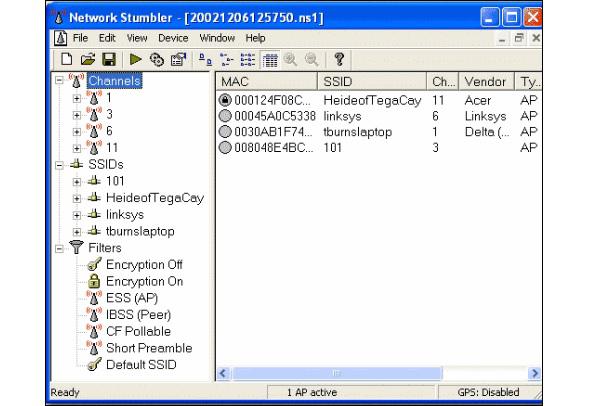Click the 'GPS: Disabled' status text

tap(488, 392)
